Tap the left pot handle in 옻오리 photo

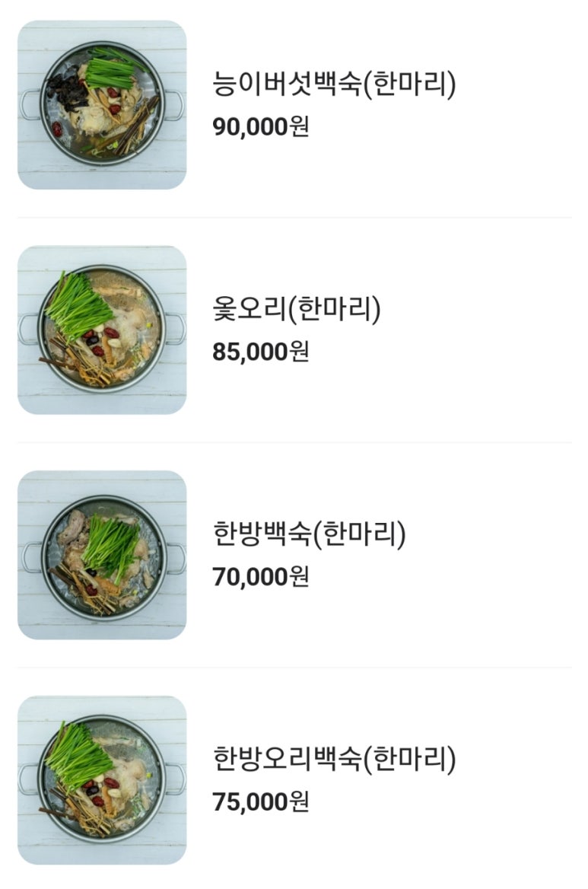pos(27,329)
